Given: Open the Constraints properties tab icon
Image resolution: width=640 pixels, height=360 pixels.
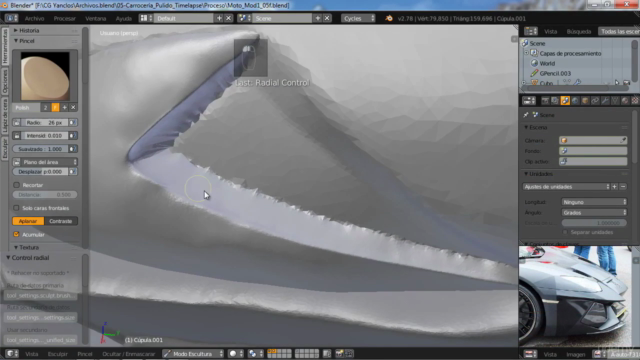Looking at the screenshot, I should [x=595, y=100].
